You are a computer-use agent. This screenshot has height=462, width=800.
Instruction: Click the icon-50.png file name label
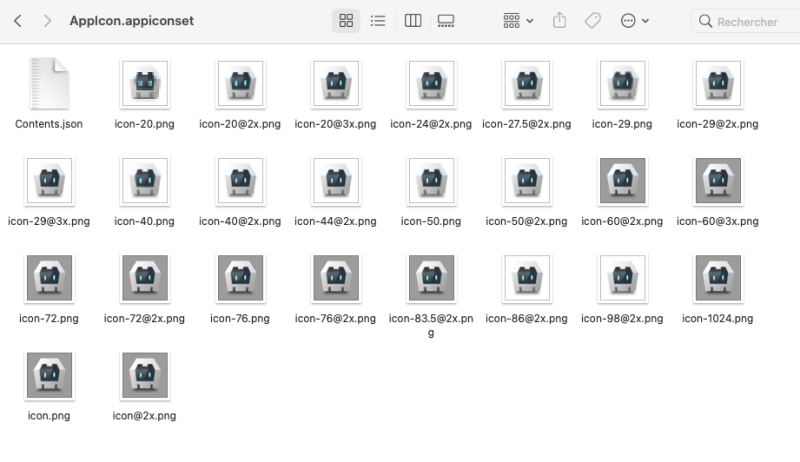[x=431, y=221]
